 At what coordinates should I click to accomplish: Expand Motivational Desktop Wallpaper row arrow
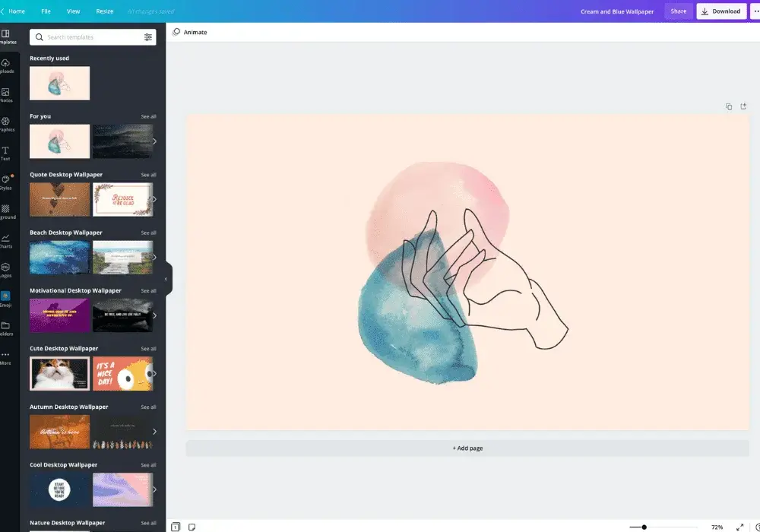154,315
